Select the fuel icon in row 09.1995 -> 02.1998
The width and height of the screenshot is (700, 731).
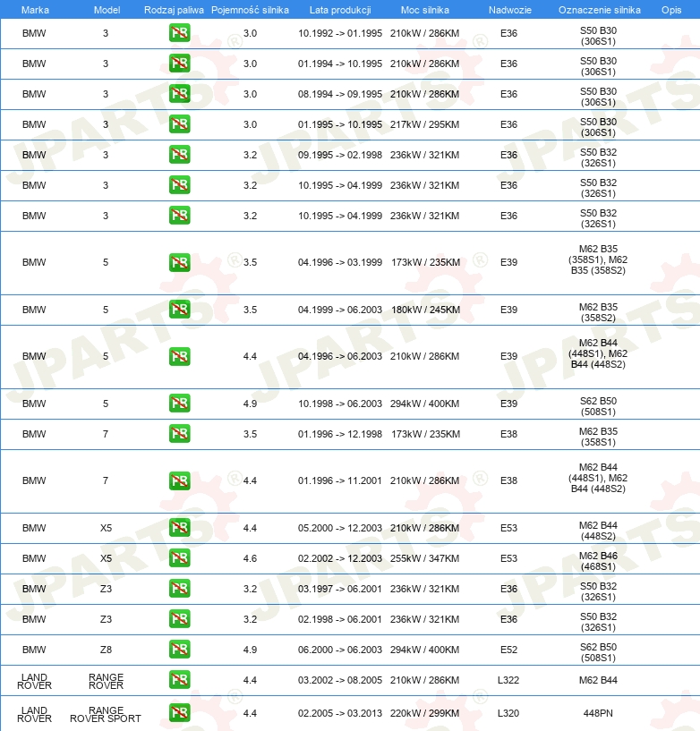click(180, 154)
